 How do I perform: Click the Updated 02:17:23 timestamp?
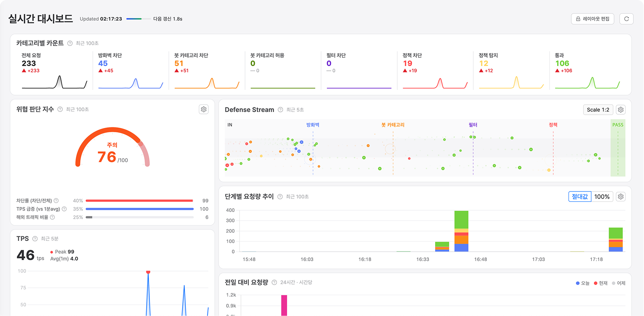click(x=101, y=19)
